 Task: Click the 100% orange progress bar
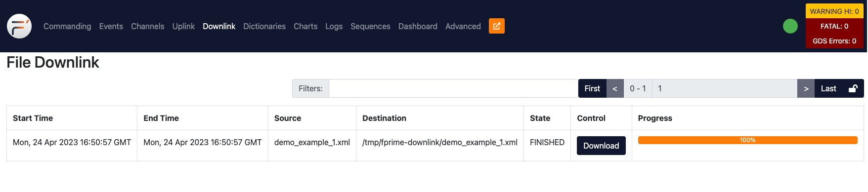click(747, 140)
